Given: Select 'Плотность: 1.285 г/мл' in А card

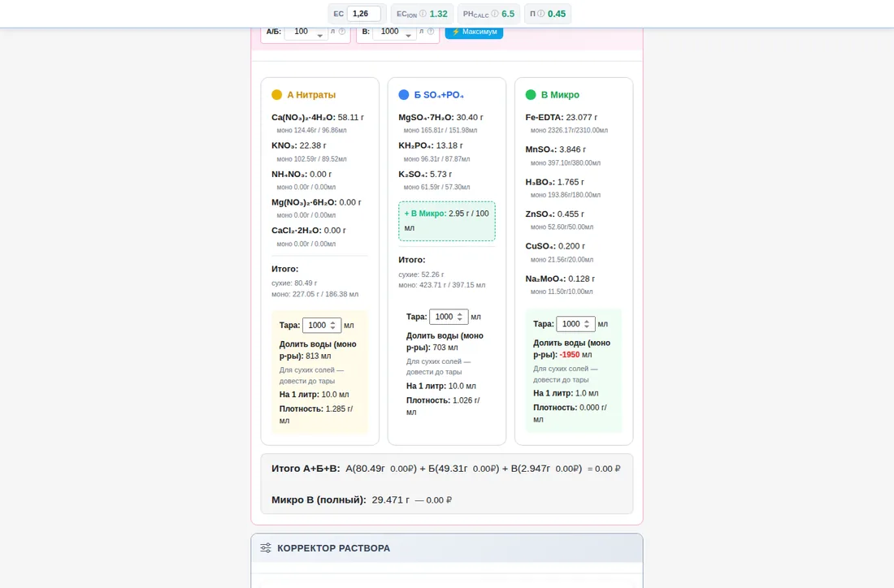Looking at the screenshot, I should [316, 415].
